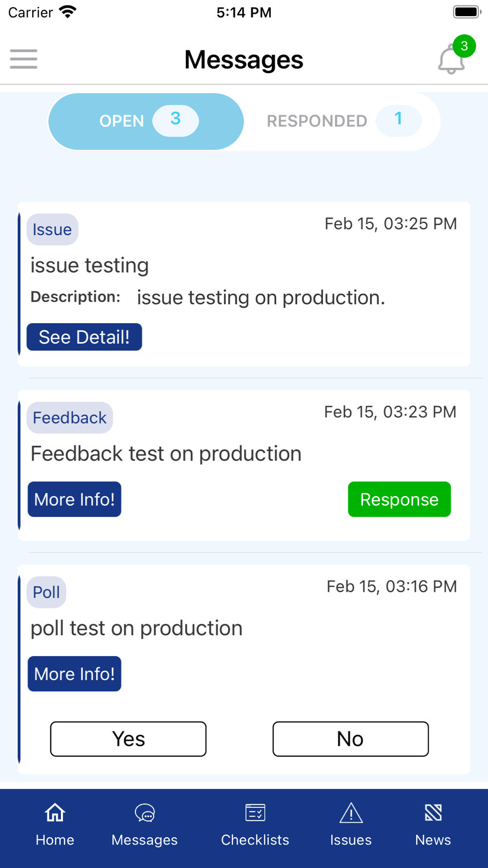
Task: Tap the notification bell icon
Action: point(450,61)
